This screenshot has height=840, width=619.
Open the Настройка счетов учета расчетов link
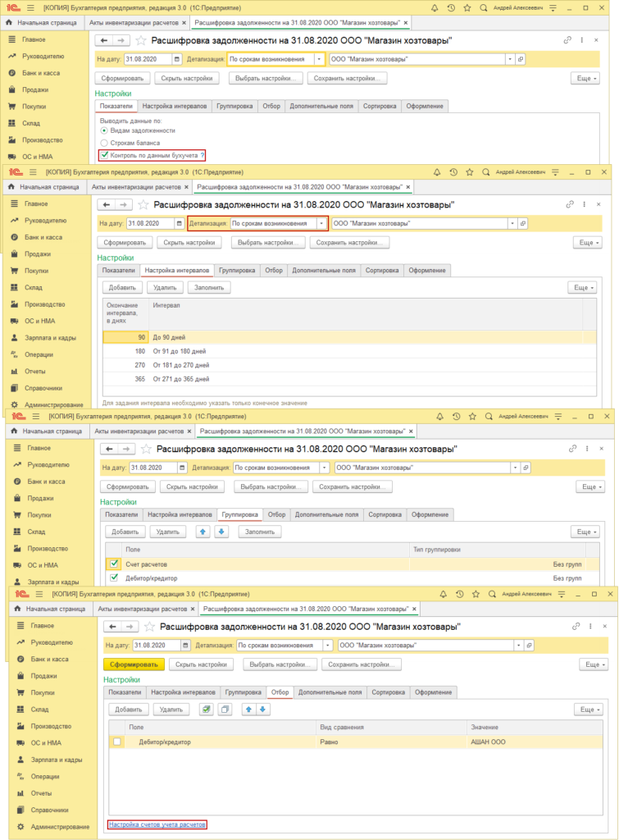[157, 824]
